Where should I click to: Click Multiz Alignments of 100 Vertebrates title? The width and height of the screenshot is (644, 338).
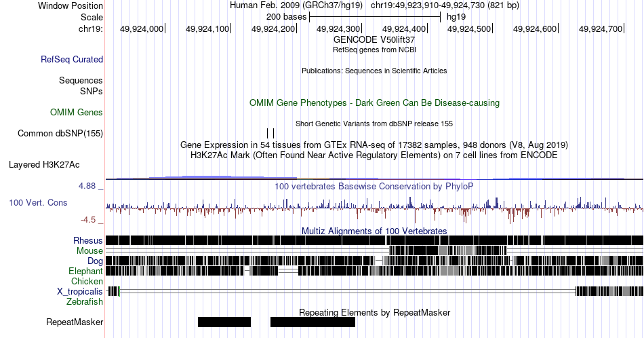pos(374,231)
